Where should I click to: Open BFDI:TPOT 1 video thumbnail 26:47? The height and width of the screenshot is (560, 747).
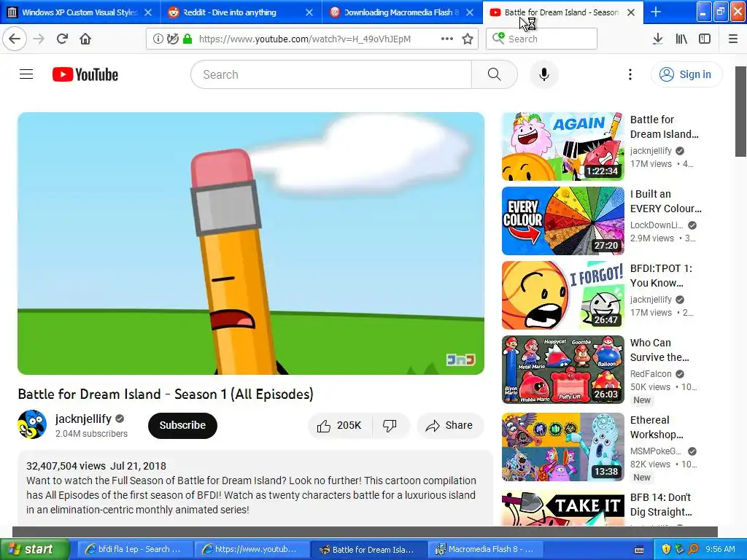pos(562,295)
